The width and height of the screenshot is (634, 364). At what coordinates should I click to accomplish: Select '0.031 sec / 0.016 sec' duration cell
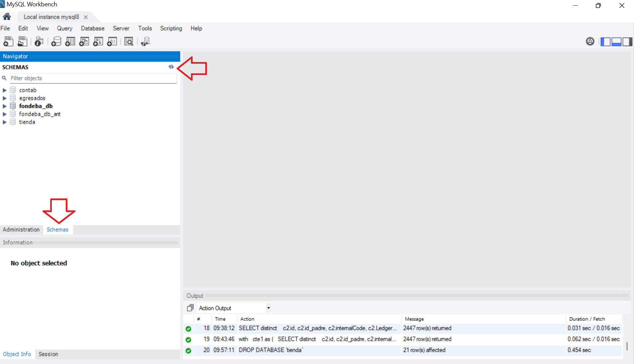point(594,328)
